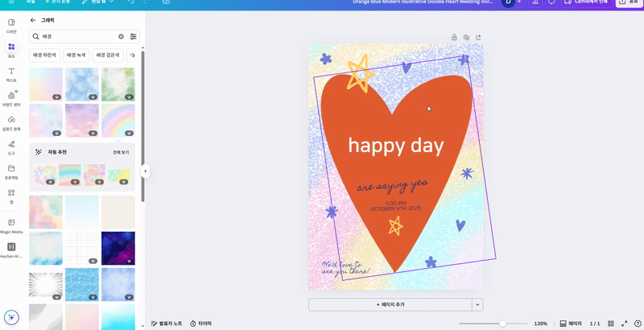Open the 앱 (Apps) sidebar tab
644x330 pixels.
pos(11,196)
